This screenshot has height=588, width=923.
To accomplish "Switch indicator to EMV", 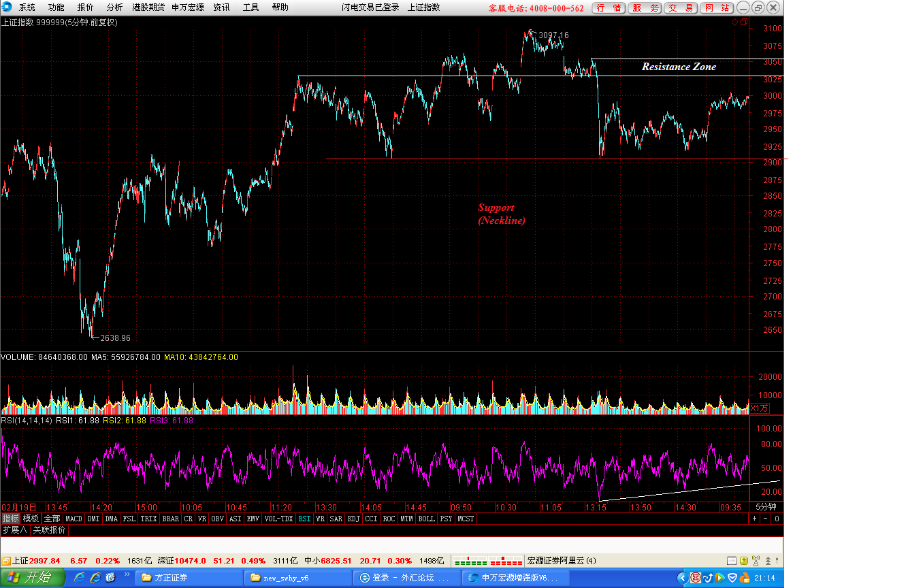I will click(x=253, y=519).
